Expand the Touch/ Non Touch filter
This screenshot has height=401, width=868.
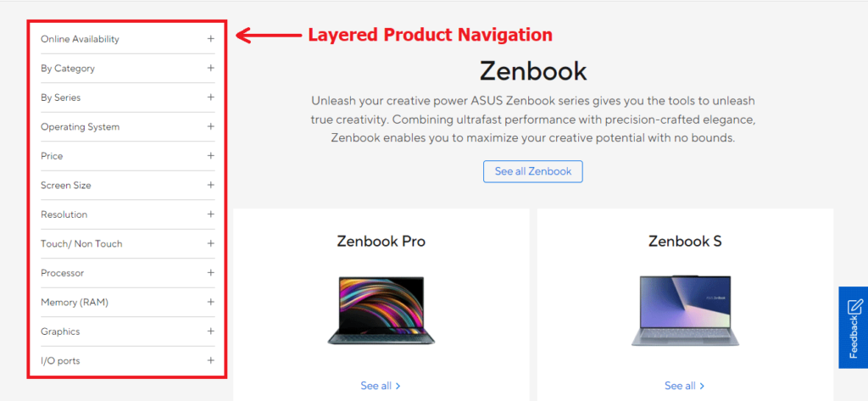81,244
